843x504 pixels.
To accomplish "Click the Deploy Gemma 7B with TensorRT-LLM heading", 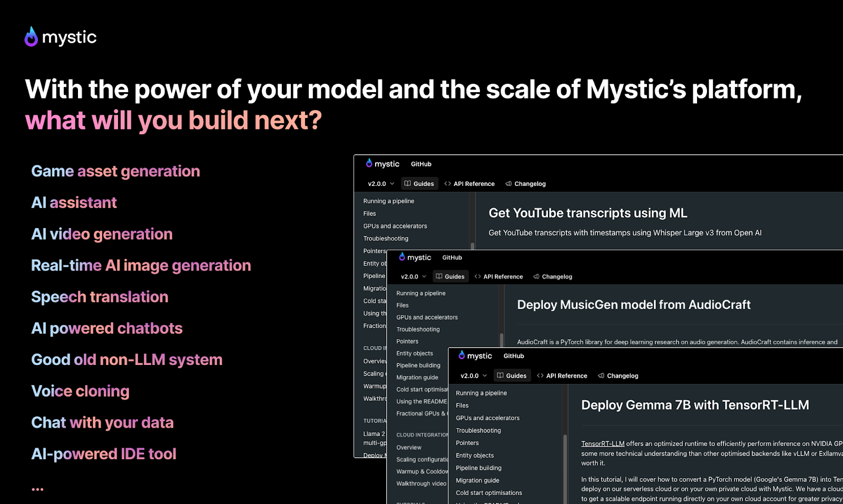I will tap(695, 405).
